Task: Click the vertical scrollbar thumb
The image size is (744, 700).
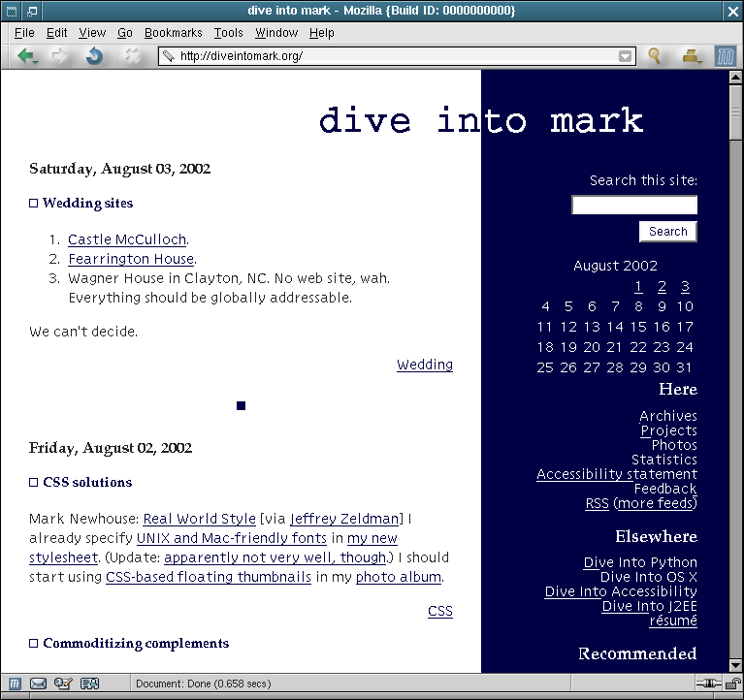Action: 735,112
